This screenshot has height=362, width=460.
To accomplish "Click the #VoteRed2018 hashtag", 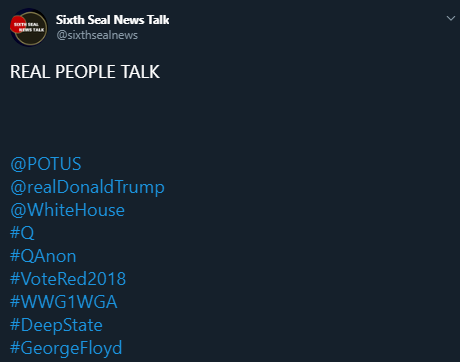I will tap(68, 279).
